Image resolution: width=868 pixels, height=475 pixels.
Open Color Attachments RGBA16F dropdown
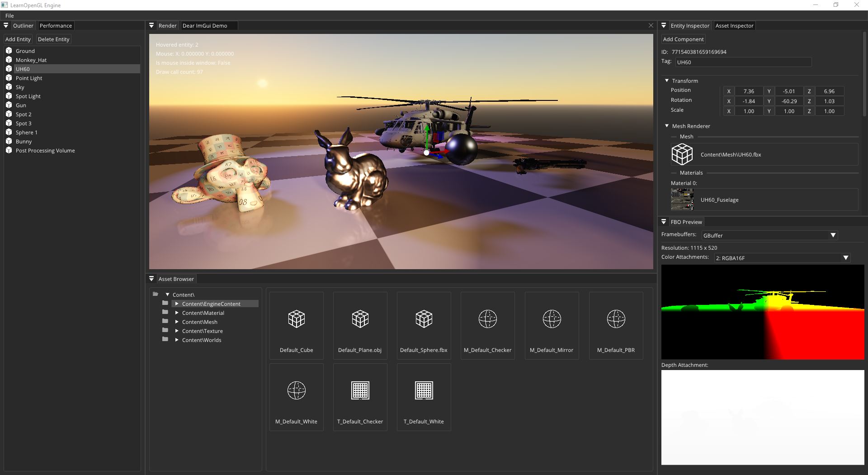tap(782, 258)
